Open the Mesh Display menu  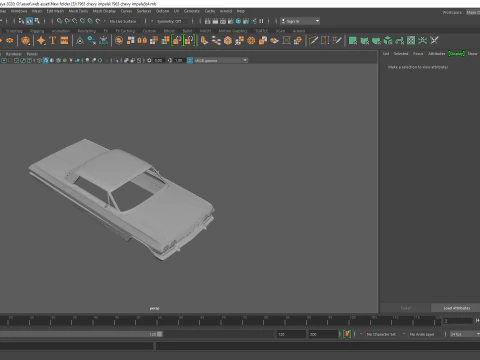(x=104, y=11)
